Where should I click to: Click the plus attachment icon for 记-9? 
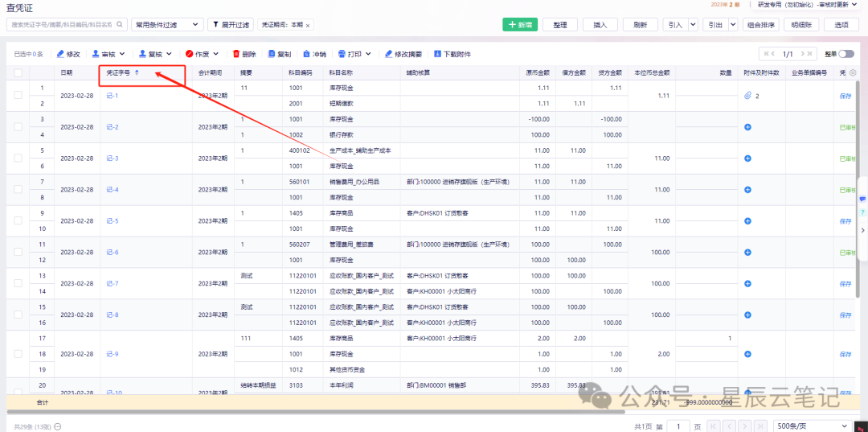(x=747, y=354)
